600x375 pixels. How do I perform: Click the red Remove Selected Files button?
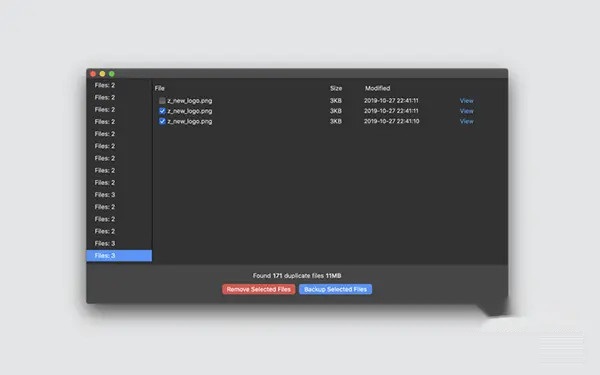tap(259, 289)
